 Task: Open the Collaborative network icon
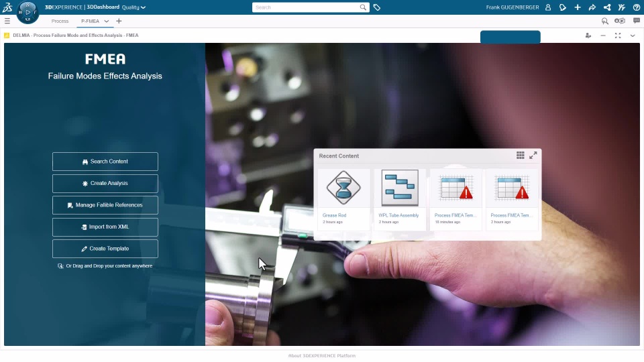click(x=607, y=7)
